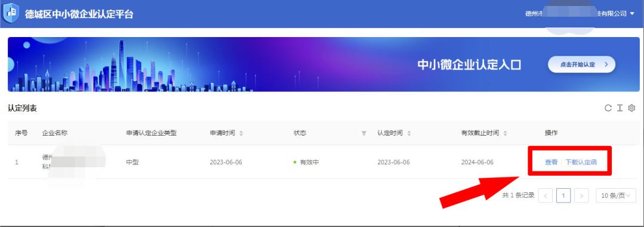Select page 1 in pagination
This screenshot has height=227, width=644.
click(x=563, y=196)
